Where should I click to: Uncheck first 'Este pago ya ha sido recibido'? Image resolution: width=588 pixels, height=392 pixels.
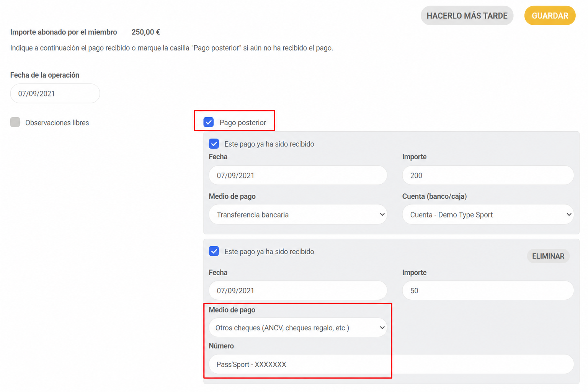click(214, 144)
